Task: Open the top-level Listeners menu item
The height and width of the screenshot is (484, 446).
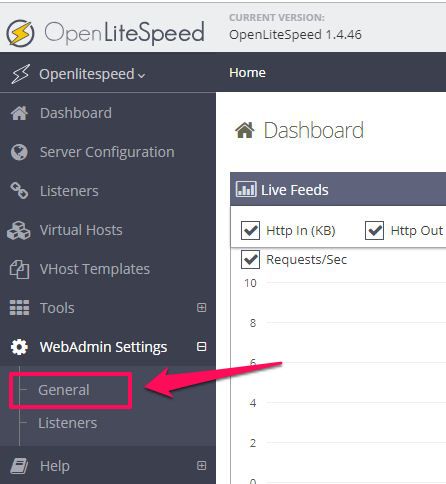Action: tap(69, 191)
